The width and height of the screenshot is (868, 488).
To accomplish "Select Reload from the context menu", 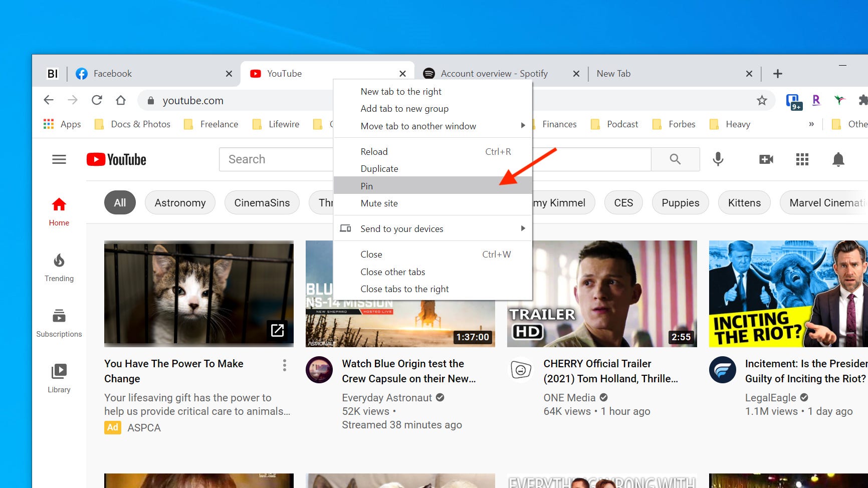I will tap(432, 151).
